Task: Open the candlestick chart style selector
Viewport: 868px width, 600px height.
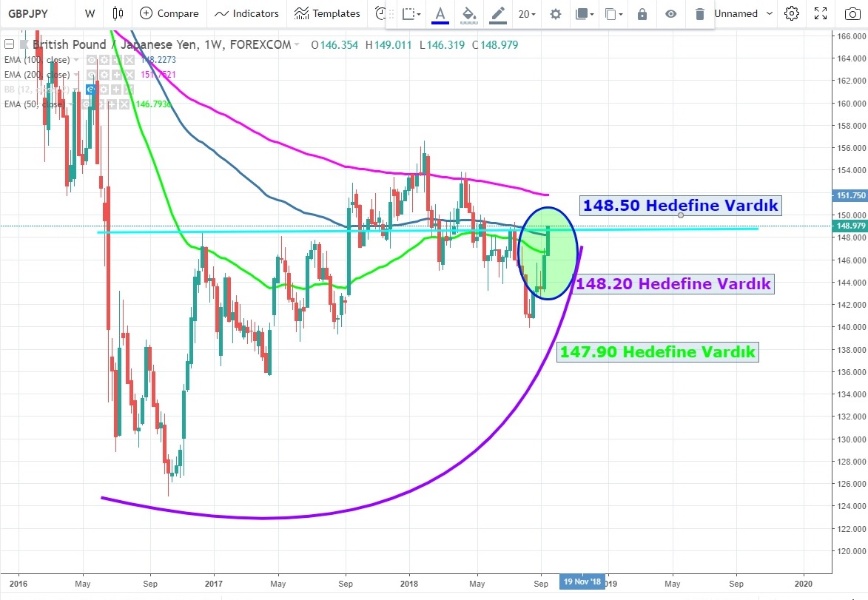Action: (118, 13)
